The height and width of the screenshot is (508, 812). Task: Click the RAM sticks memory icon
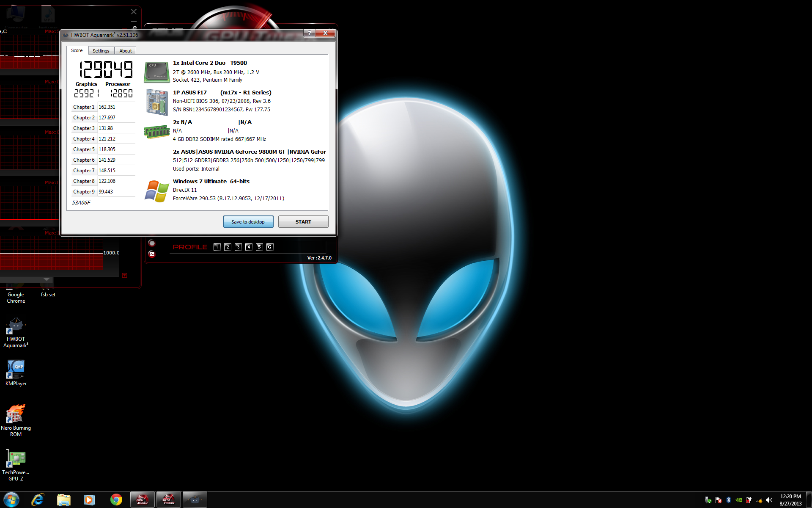[x=157, y=132]
